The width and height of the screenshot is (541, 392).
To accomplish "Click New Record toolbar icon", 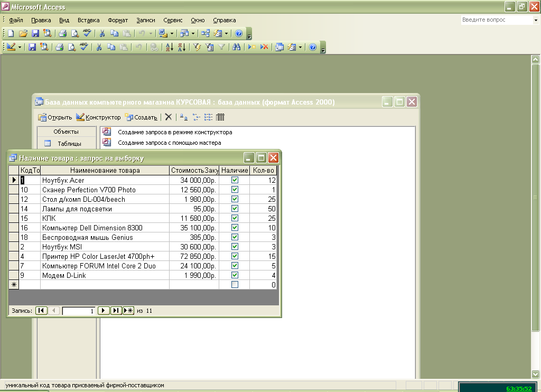I will (252, 47).
